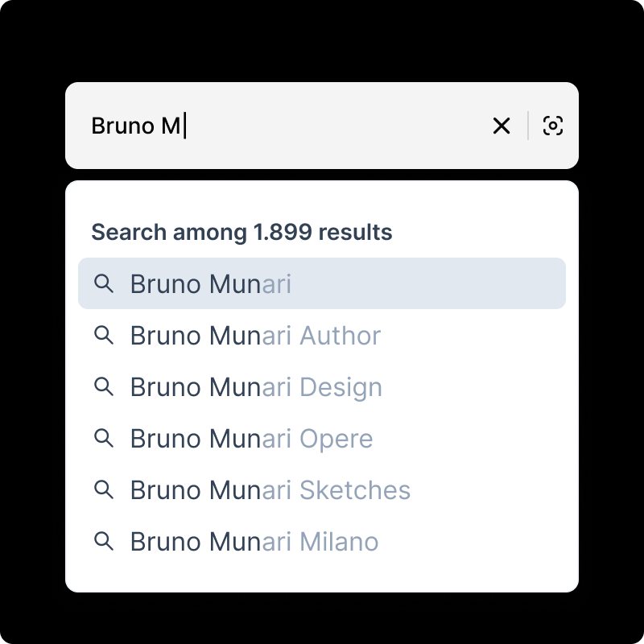Click the word "Design" in third suggestion
This screenshot has height=644, width=644.
(x=341, y=386)
